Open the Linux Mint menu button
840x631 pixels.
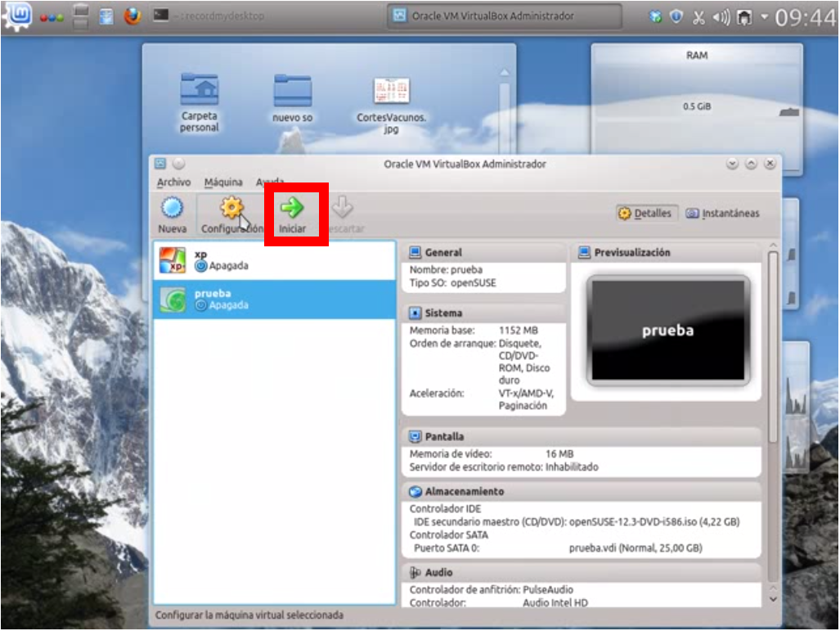tap(18, 16)
